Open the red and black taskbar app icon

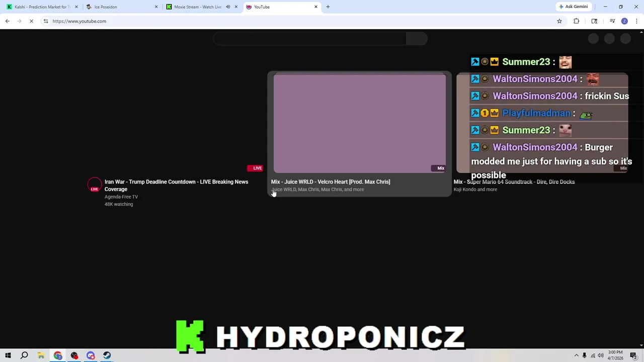click(74, 355)
